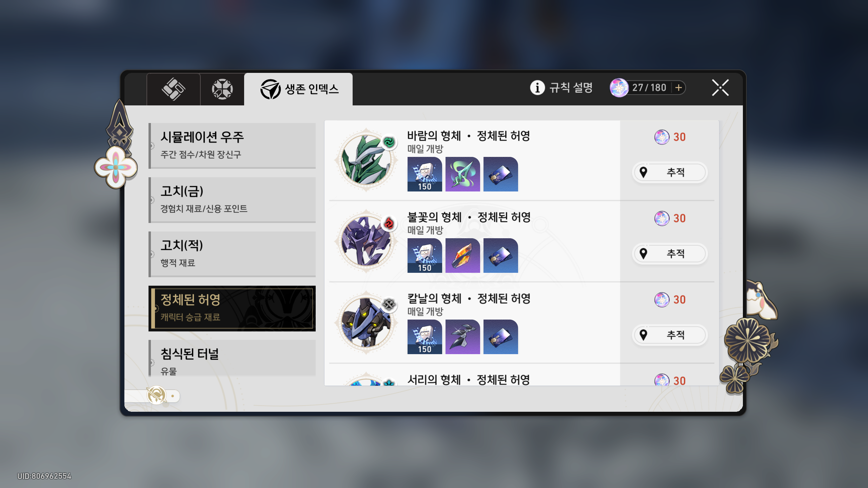868x488 pixels.
Task: Switch to the second circular emblem tab
Action: (222, 89)
